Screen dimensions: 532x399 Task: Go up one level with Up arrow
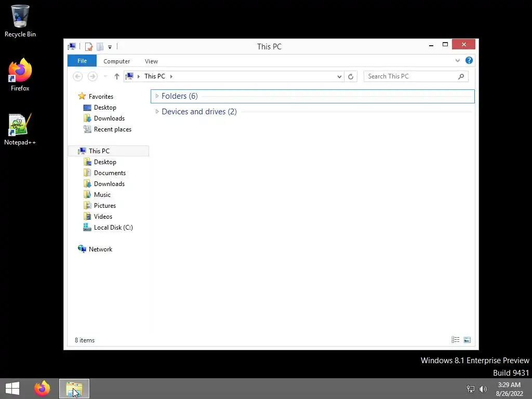[117, 76]
